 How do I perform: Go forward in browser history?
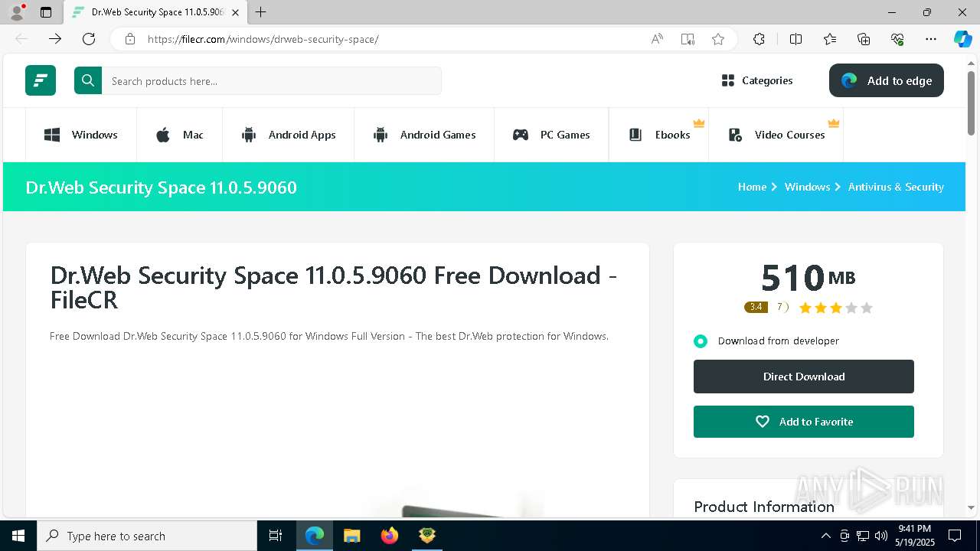pyautogui.click(x=55, y=39)
